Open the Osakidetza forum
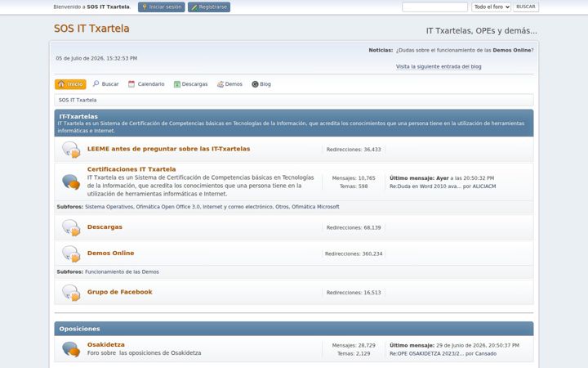 (105, 344)
